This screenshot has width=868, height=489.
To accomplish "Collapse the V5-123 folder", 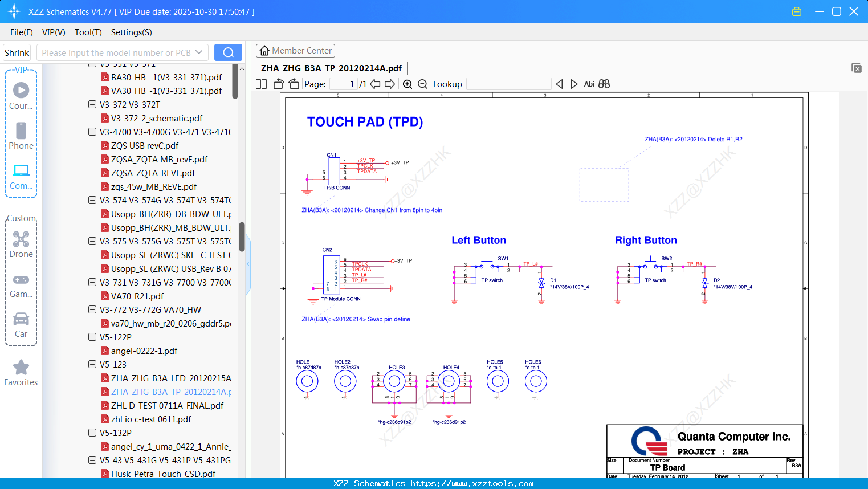I will point(92,364).
